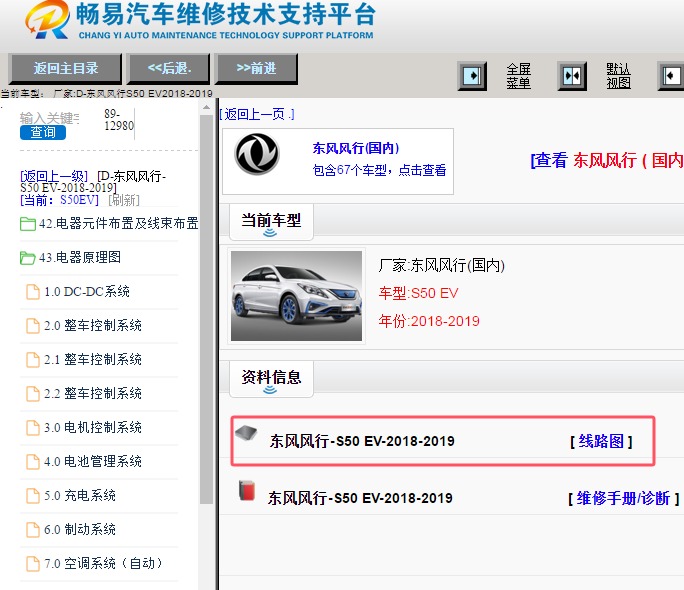
Task: Open the 线路图 wiring diagram link
Action: [601, 441]
